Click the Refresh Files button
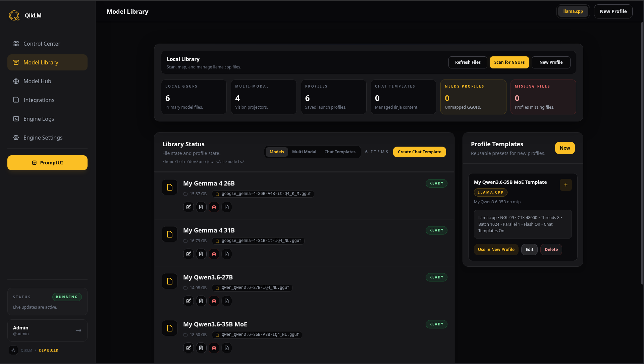644x364 pixels. [468, 62]
